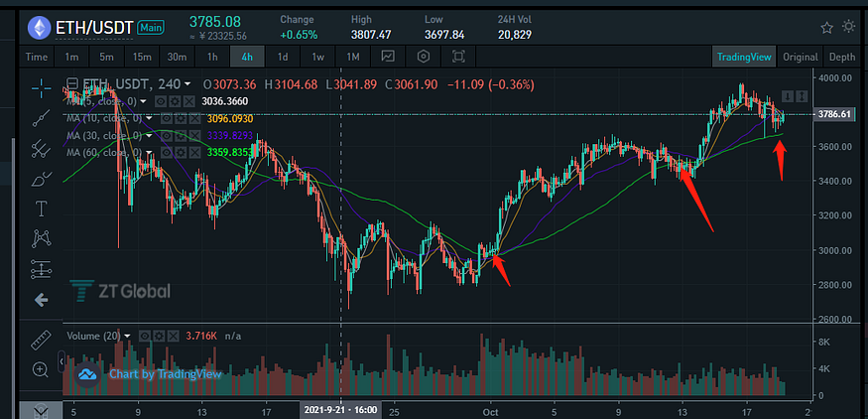Open the Original chart view
The height and width of the screenshot is (419, 868).
click(x=801, y=57)
